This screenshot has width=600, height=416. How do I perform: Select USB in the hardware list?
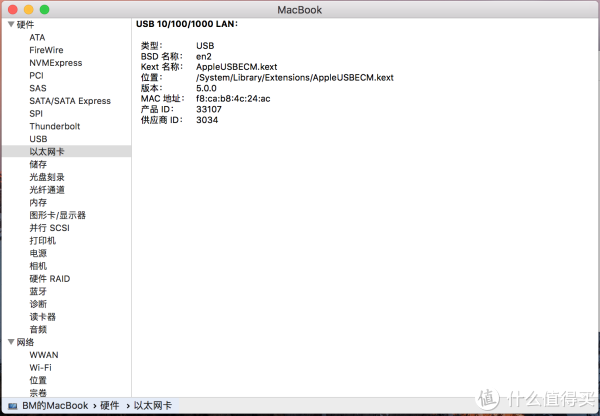tap(38, 139)
